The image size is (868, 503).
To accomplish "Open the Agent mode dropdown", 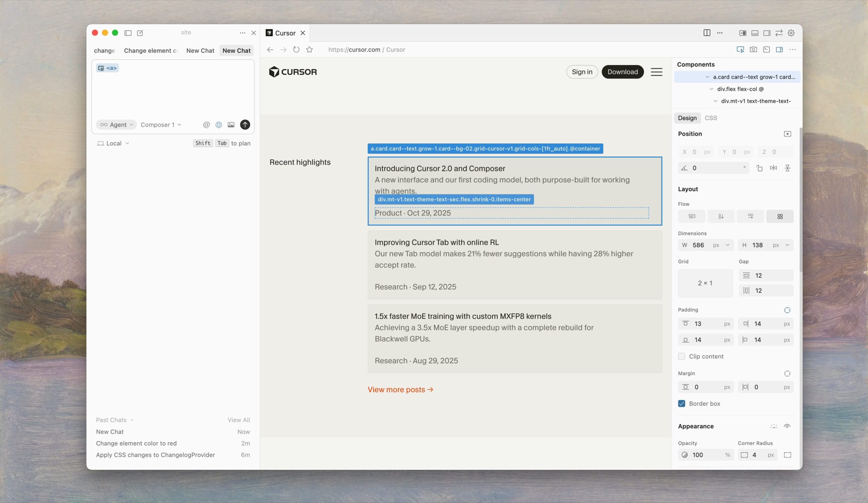I will coord(116,125).
